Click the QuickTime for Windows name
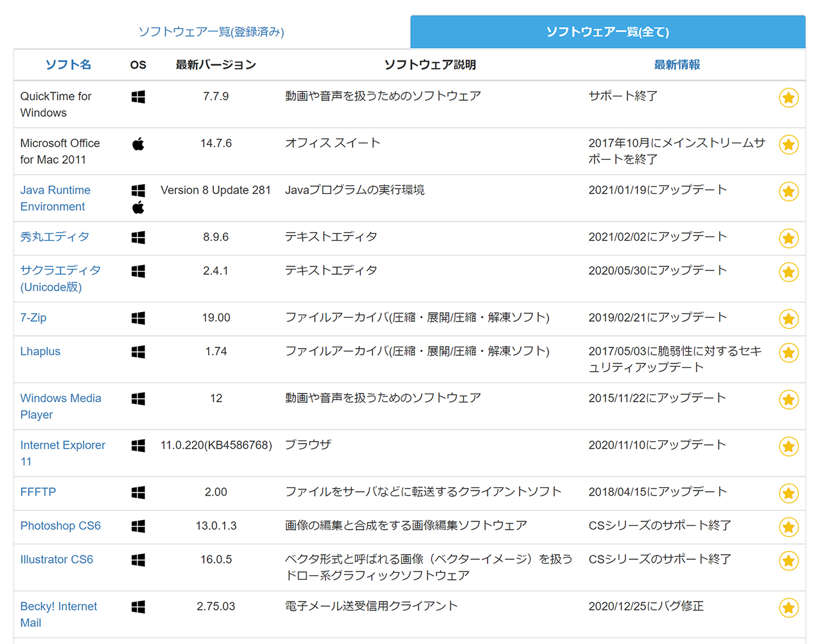 tap(56, 105)
